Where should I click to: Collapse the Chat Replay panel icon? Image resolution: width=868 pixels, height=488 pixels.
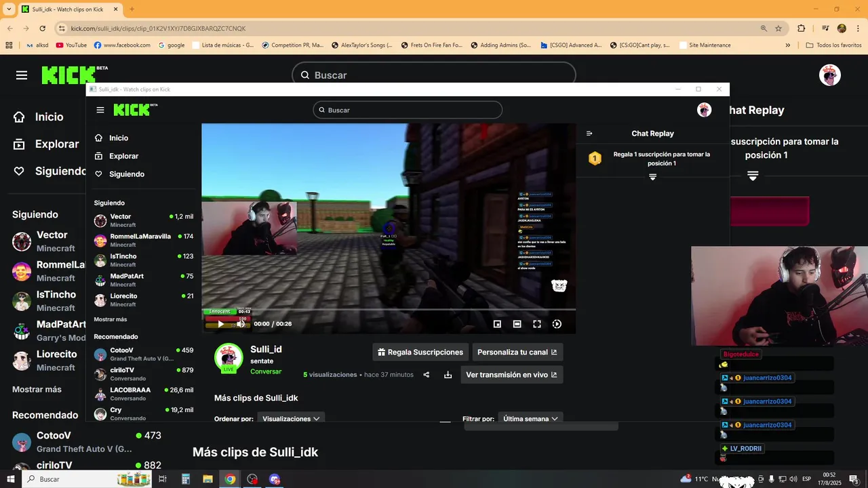click(x=589, y=134)
